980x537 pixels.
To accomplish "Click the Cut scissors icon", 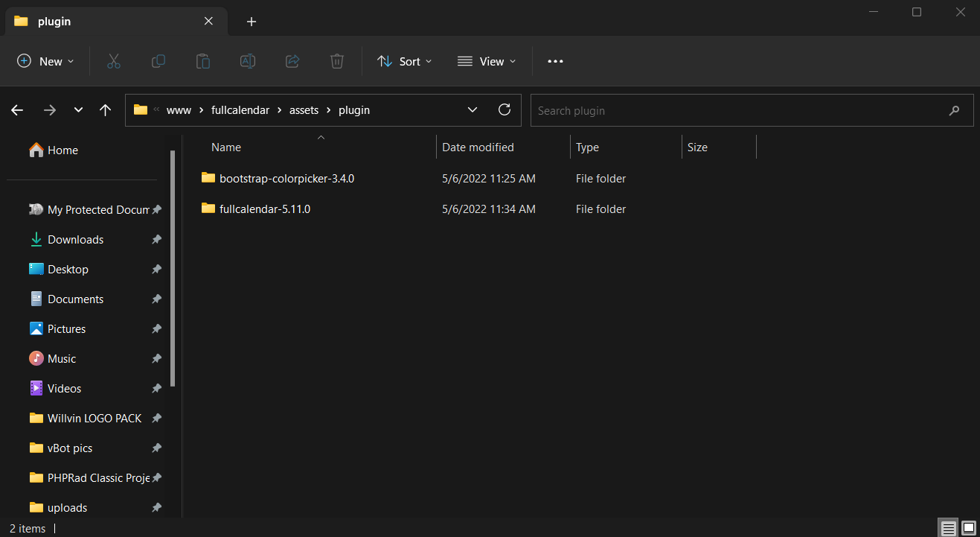I will coord(114,61).
